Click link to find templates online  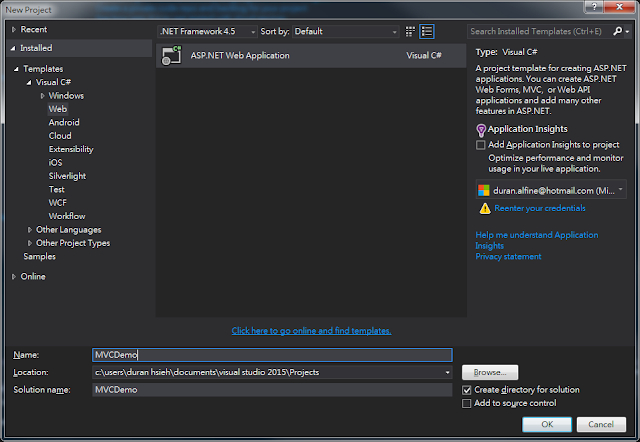tap(311, 331)
